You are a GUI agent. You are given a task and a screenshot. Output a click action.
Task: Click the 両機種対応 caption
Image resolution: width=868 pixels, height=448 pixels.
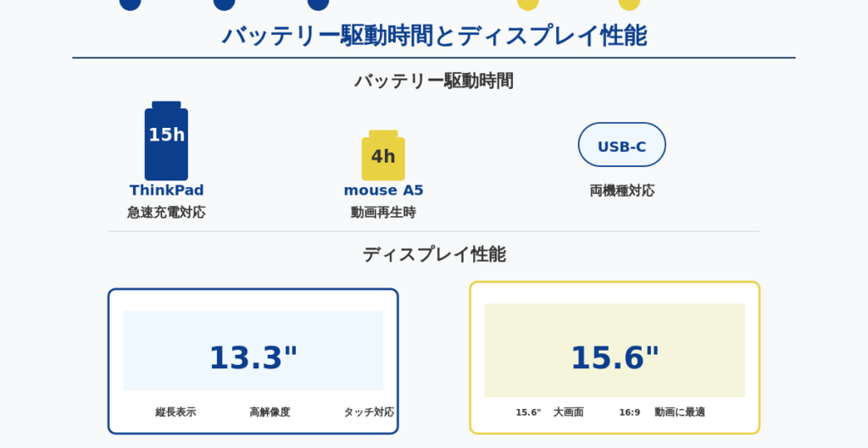click(621, 191)
